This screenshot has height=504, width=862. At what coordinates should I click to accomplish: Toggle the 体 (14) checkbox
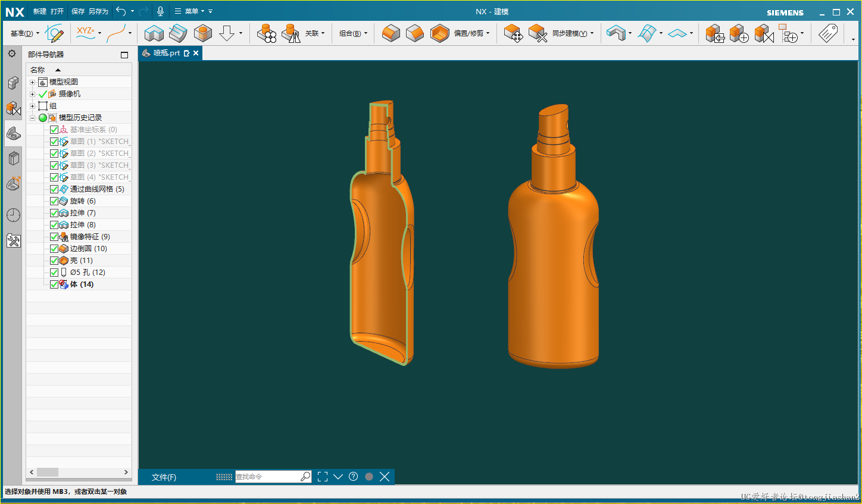tap(54, 284)
